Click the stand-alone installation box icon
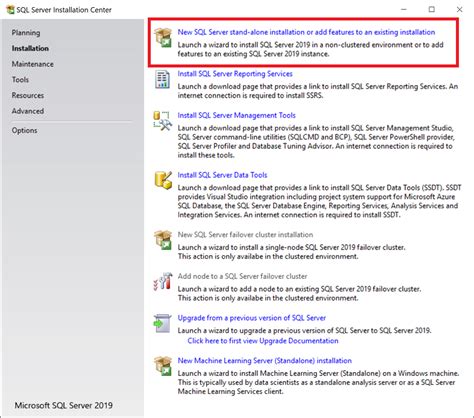This screenshot has height=418, width=474. (x=163, y=37)
